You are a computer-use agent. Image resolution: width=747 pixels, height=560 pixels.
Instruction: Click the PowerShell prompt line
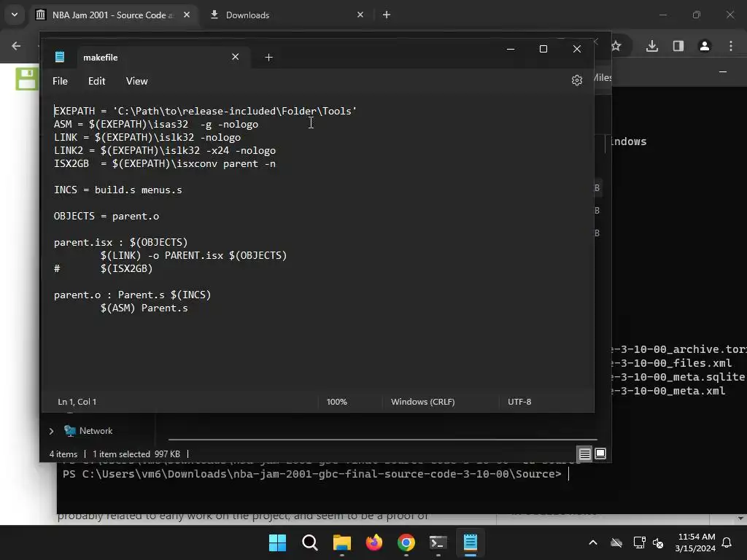312,474
